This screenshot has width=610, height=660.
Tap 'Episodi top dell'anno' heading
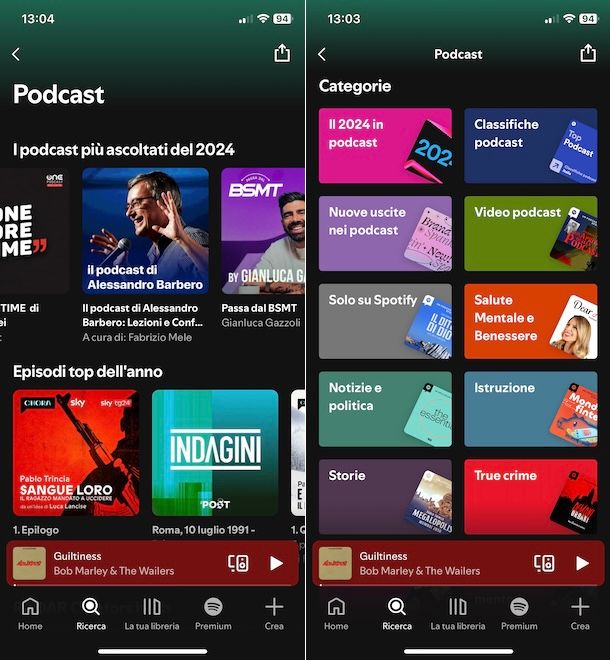(x=88, y=372)
